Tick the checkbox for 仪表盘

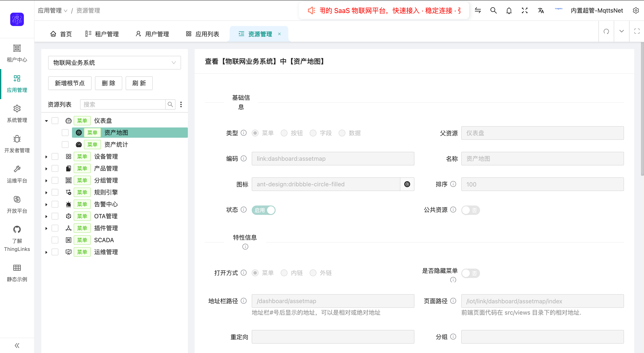(x=55, y=121)
